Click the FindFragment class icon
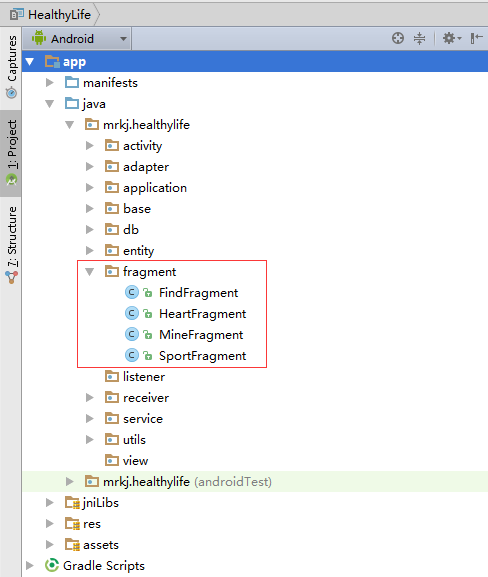 (132, 293)
